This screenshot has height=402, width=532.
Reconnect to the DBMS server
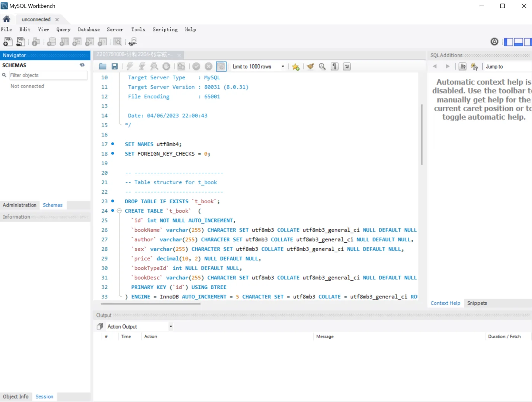tap(133, 42)
